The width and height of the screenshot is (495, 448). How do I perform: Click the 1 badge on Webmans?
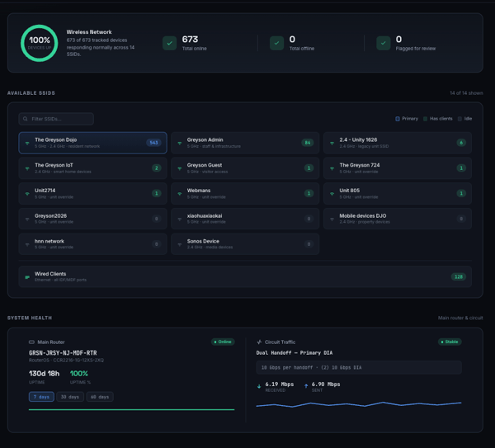click(x=309, y=193)
